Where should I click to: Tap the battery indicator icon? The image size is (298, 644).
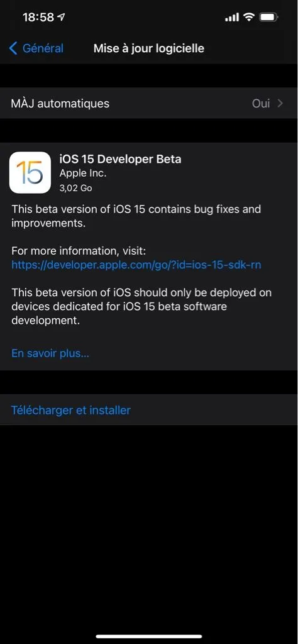click(269, 17)
